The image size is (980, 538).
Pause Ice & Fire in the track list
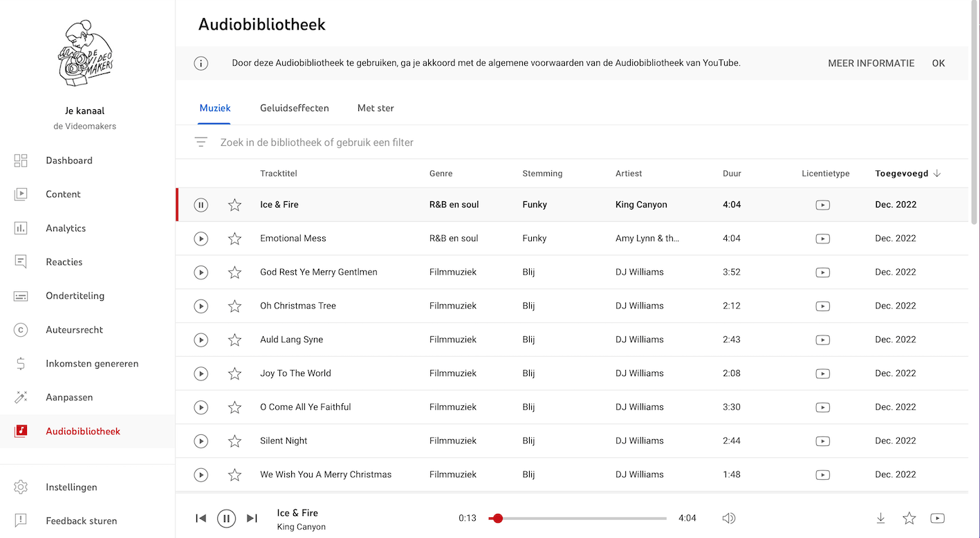pyautogui.click(x=201, y=205)
